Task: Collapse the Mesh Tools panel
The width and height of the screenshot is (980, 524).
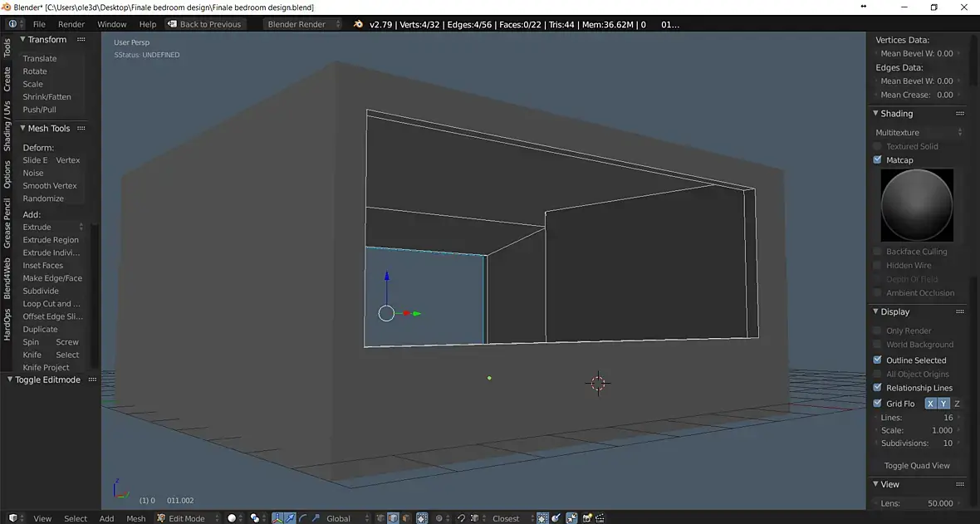Action: coord(22,128)
